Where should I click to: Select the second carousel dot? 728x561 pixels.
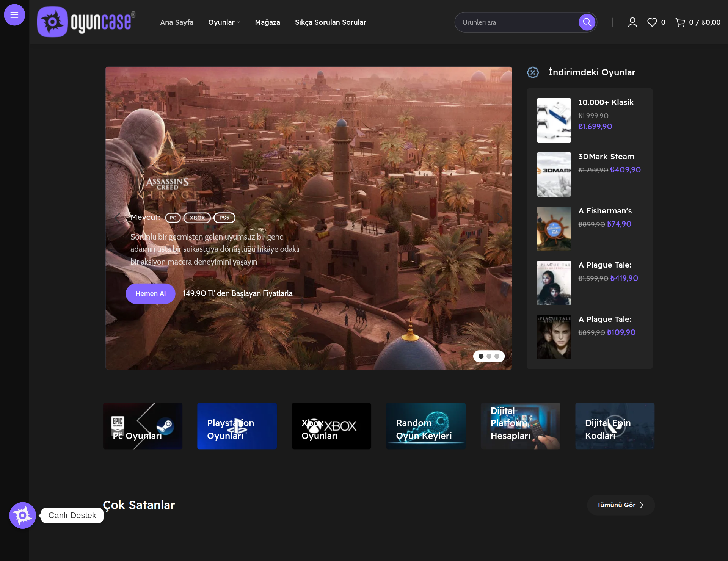489,356
